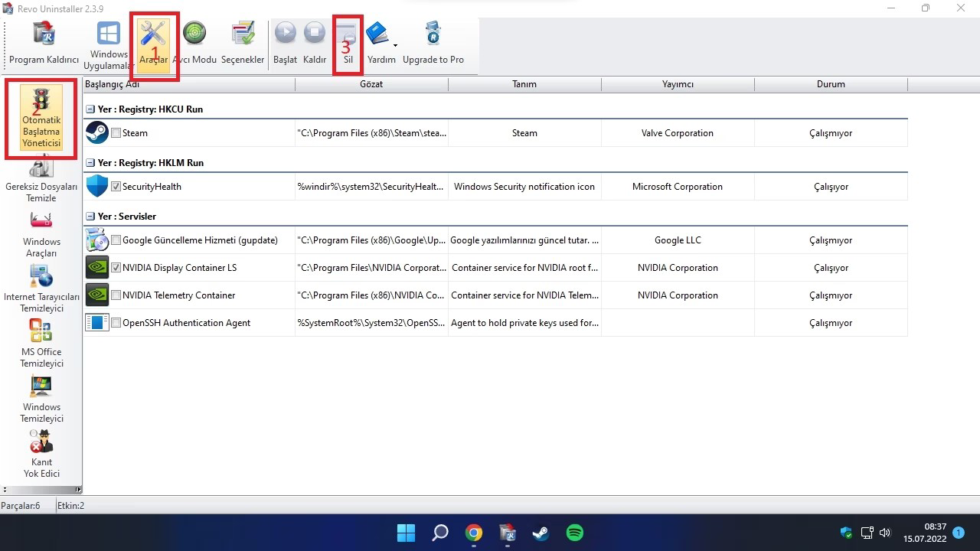
Task: Check the OpenSSH Authentication Agent checkbox
Action: pos(116,323)
